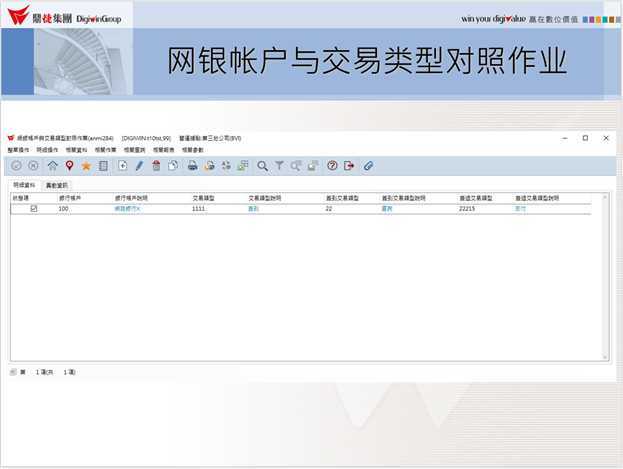Image resolution: width=623 pixels, height=469 pixels.
Task: Click the funnel filter icon
Action: 279,166
